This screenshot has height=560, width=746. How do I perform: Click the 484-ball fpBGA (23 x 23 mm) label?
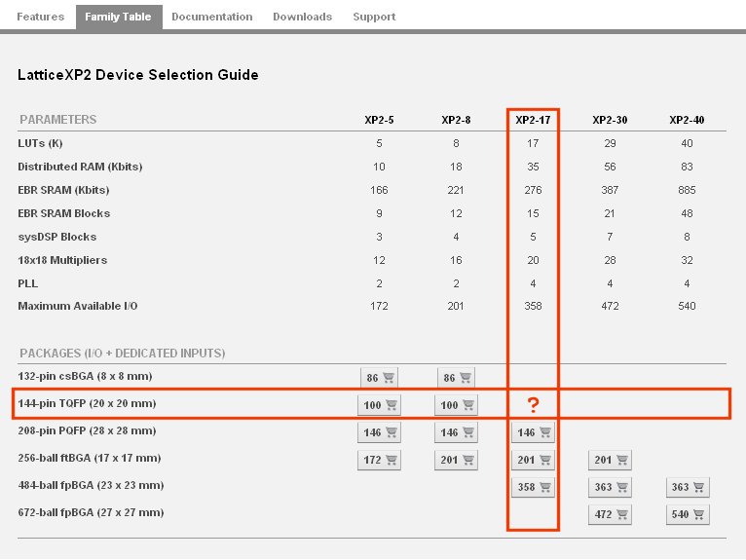[91, 485]
